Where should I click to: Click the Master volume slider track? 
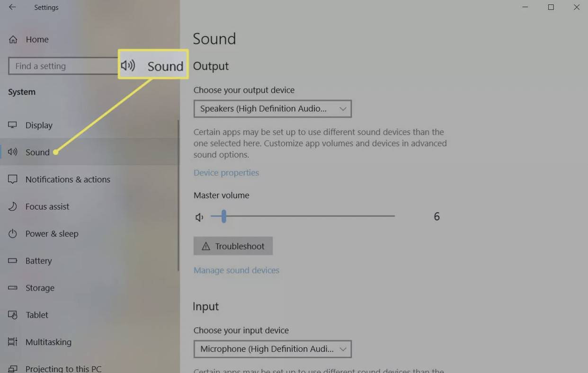pos(308,216)
